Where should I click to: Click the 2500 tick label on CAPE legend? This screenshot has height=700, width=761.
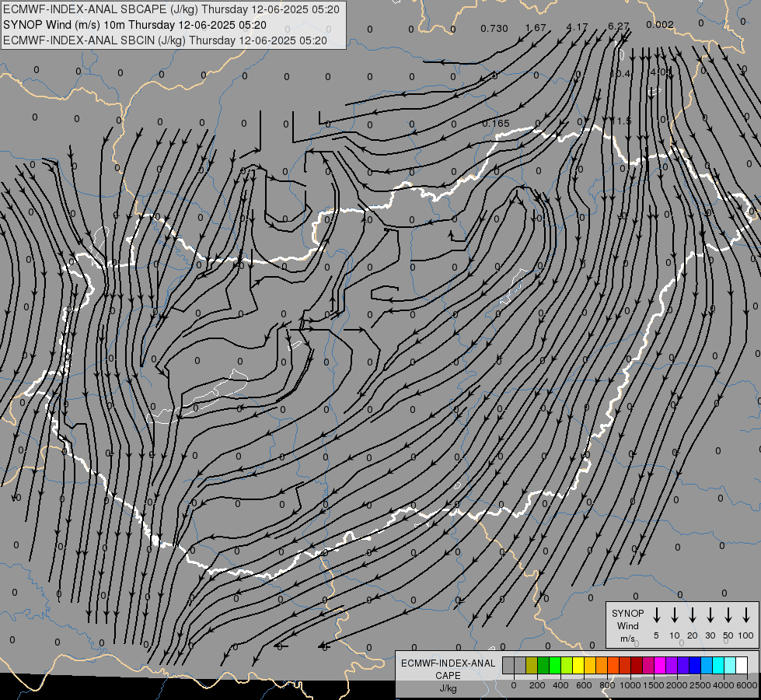pyautogui.click(x=700, y=685)
